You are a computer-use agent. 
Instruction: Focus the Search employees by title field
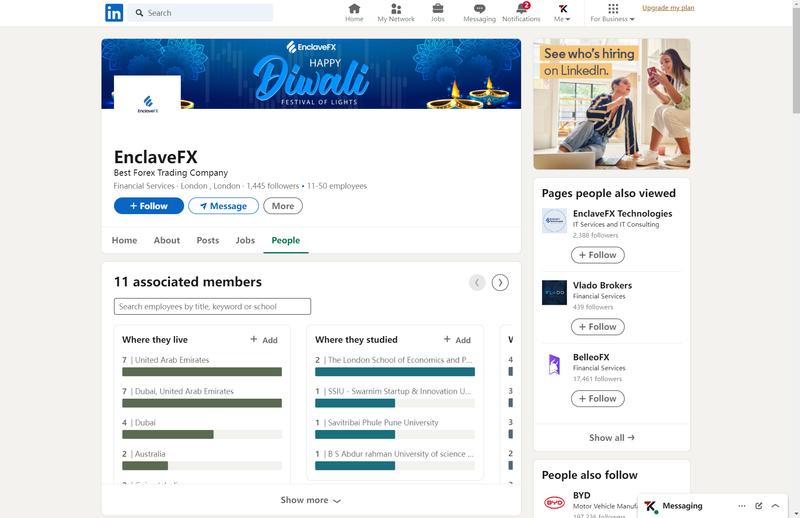[212, 306]
